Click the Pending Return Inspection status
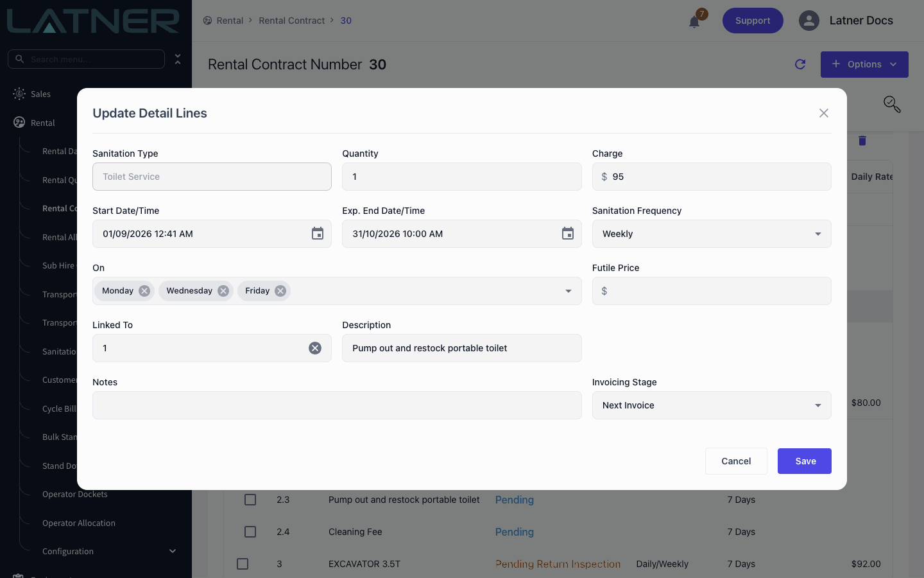Screen dimensions: 924x578 pos(558,564)
